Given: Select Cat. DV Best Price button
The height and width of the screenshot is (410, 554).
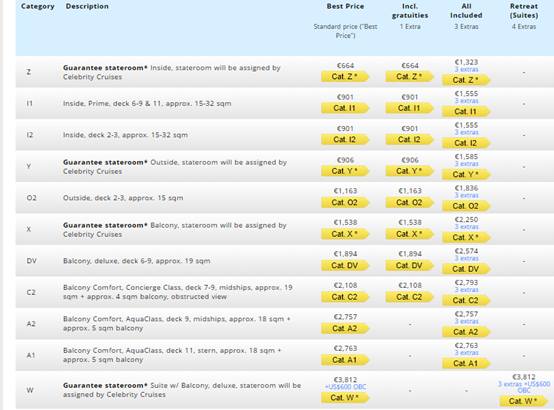Looking at the screenshot, I should tap(345, 265).
